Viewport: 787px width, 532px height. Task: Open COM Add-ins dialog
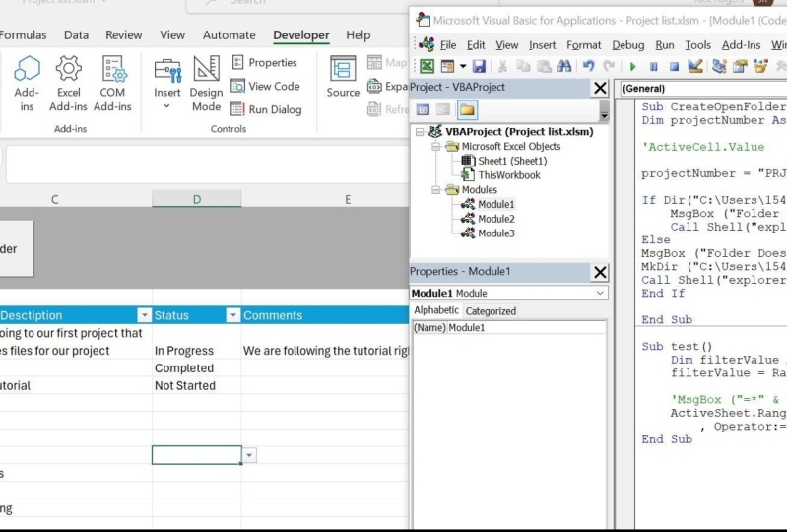112,84
